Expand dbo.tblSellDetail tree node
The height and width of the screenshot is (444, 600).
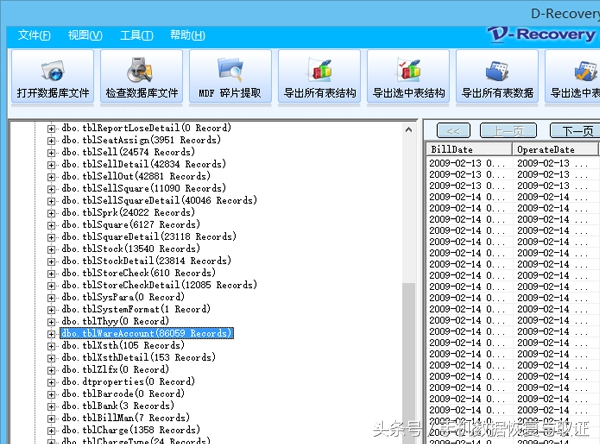51,165
